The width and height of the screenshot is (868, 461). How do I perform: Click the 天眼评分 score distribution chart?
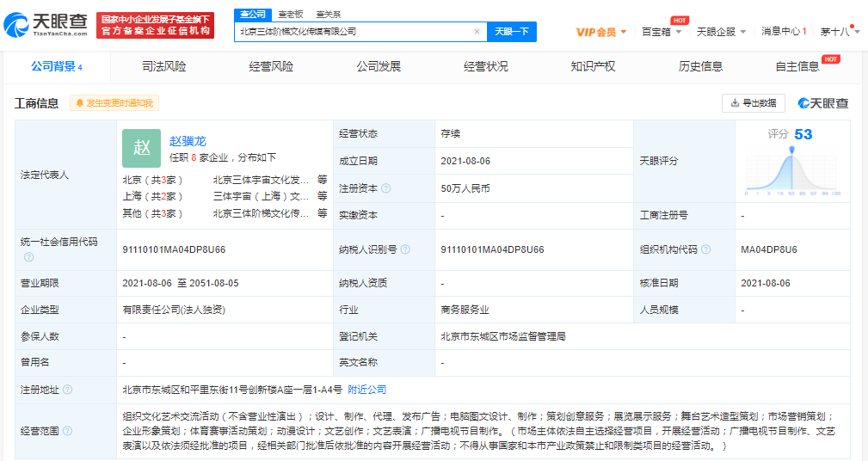[x=791, y=171]
